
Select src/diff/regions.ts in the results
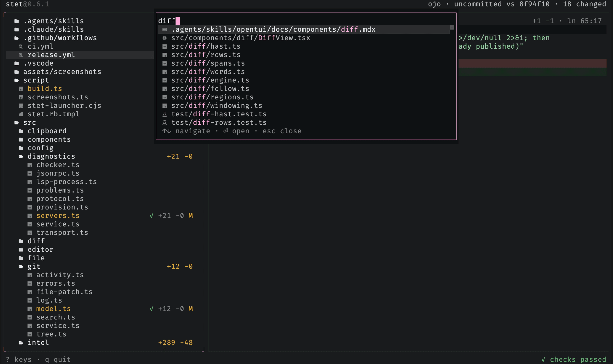pyautogui.click(x=304, y=97)
